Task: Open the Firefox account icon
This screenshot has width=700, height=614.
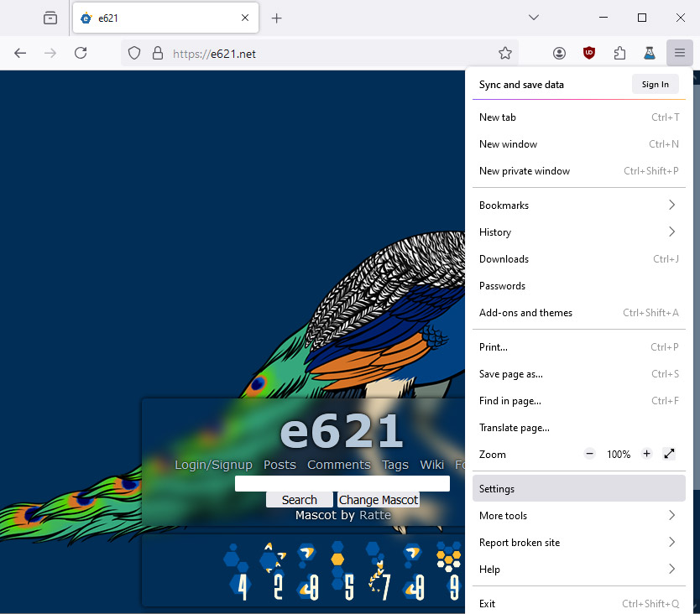Action: [559, 54]
